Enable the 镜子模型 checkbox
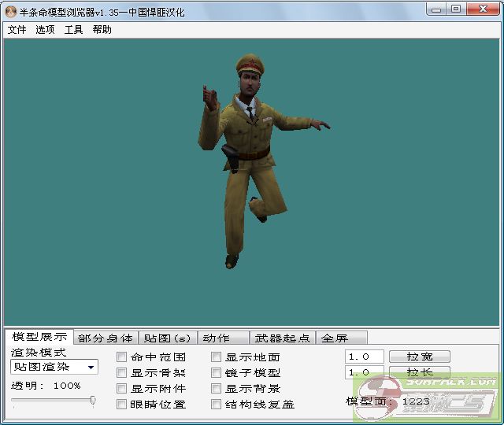 (217, 373)
